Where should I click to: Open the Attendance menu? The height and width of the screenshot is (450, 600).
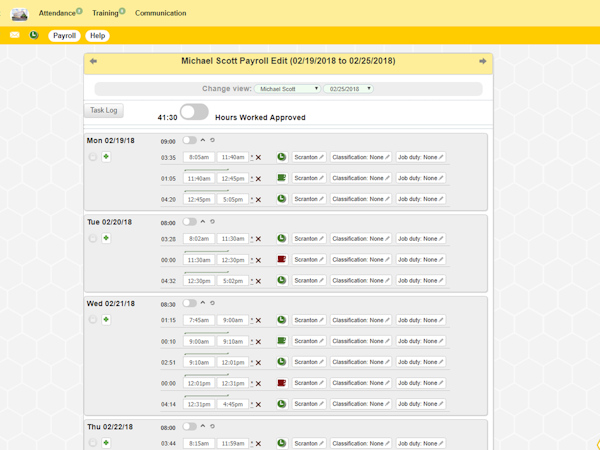point(58,13)
